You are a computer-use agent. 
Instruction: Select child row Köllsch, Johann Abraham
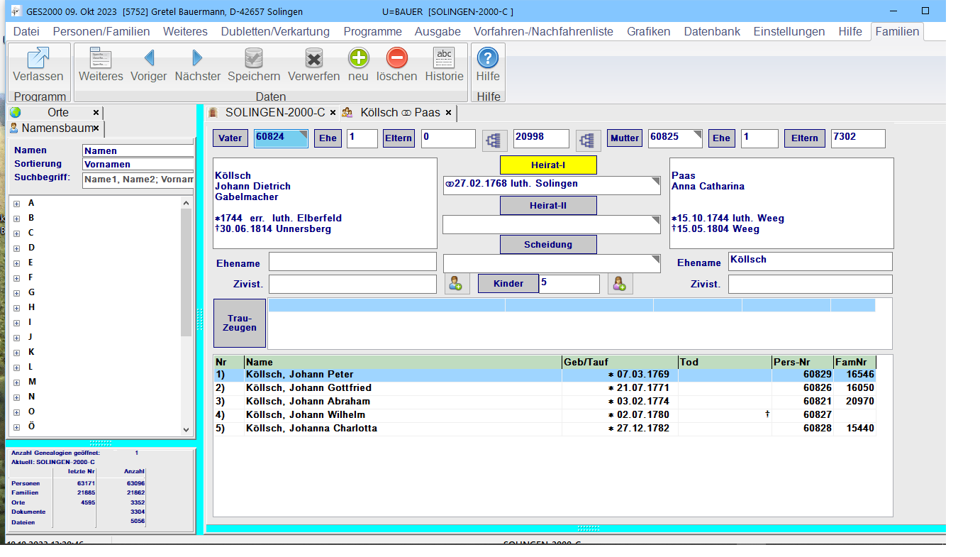[x=545, y=402]
